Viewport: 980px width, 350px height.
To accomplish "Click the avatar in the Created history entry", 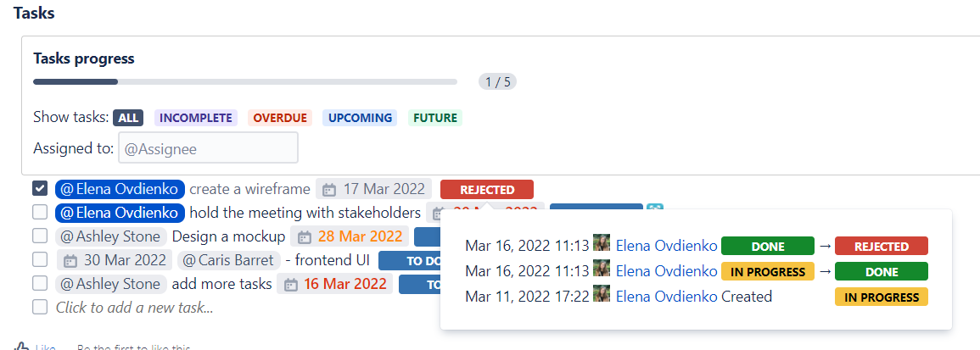I will click(x=602, y=296).
